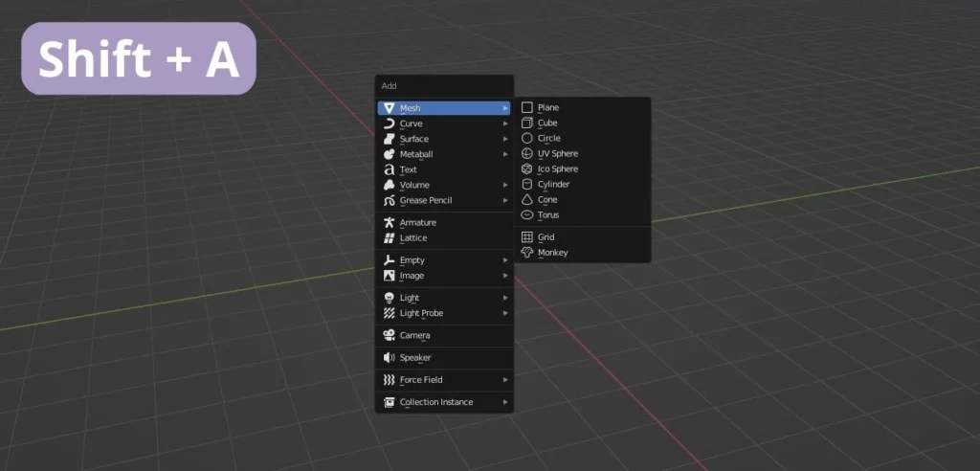Click the Surface icon in Add menu

tap(390, 139)
